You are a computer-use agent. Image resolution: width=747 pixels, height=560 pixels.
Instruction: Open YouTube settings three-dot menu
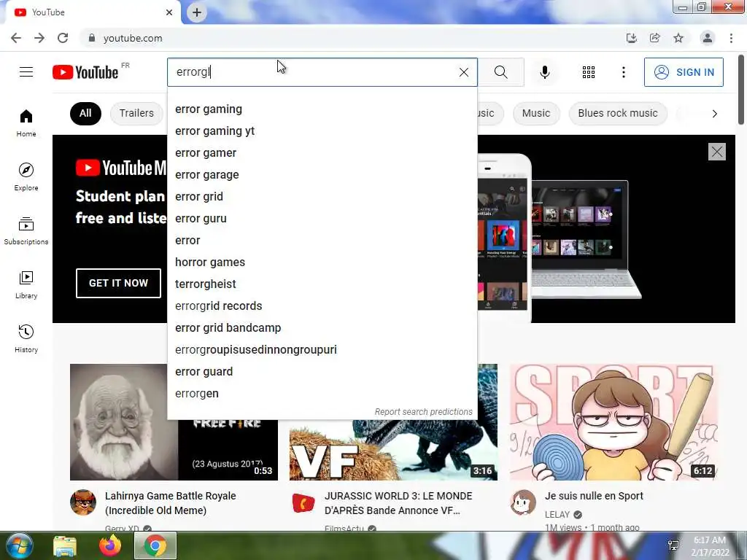[624, 72]
